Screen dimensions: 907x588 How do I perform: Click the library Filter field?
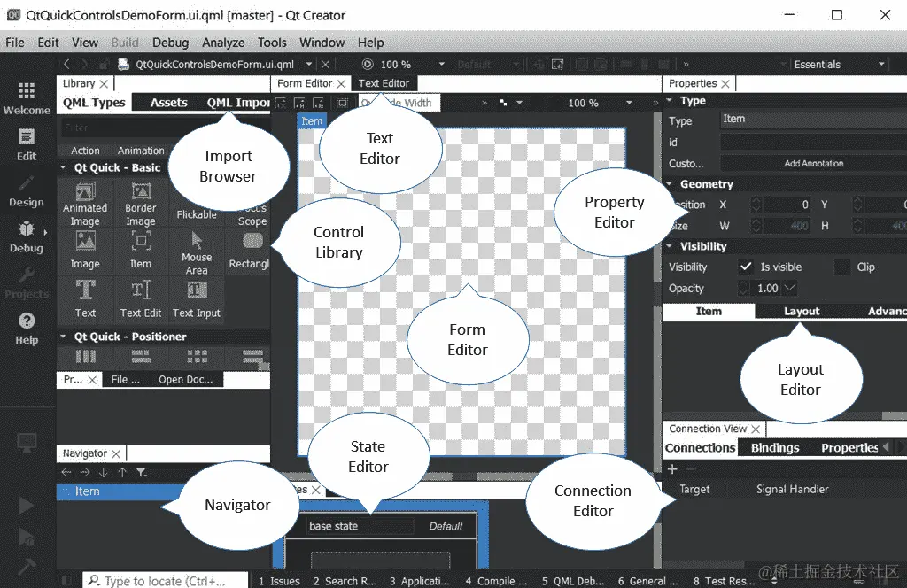pyautogui.click(x=164, y=128)
